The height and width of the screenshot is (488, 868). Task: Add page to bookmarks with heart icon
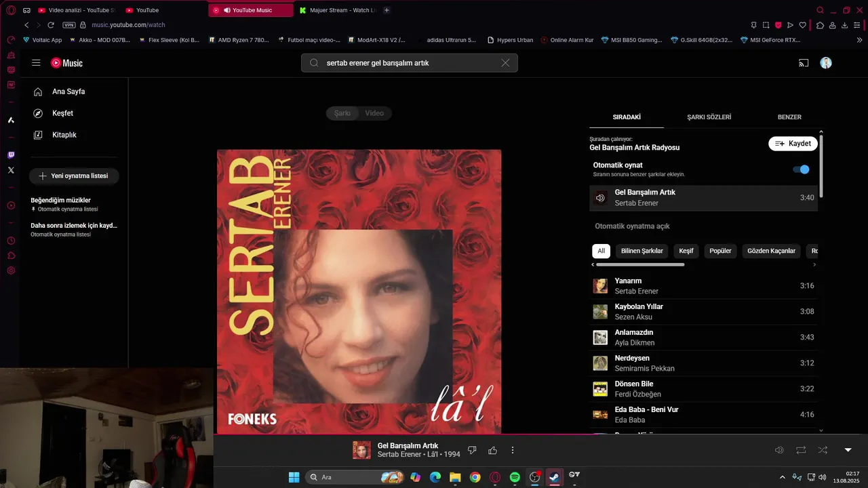[803, 25]
